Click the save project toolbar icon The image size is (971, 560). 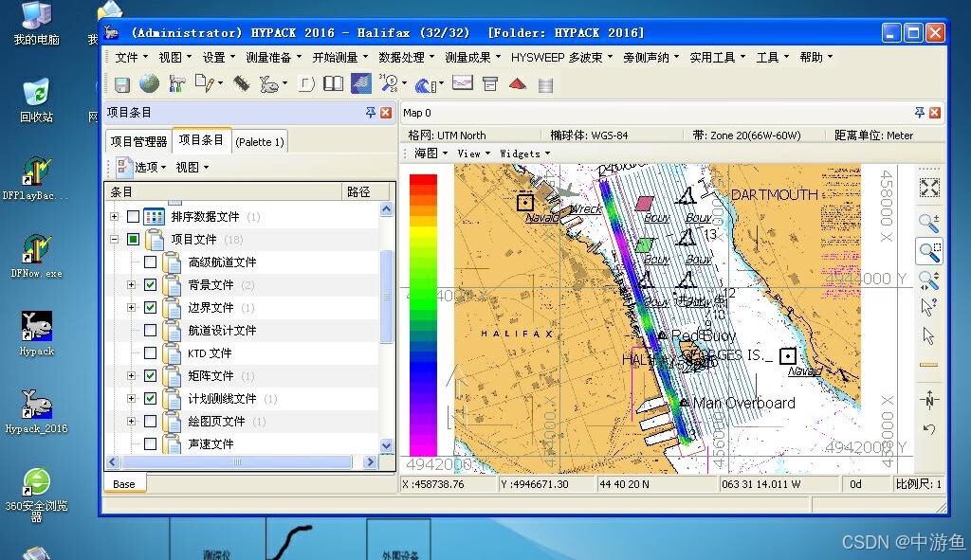[x=122, y=84]
